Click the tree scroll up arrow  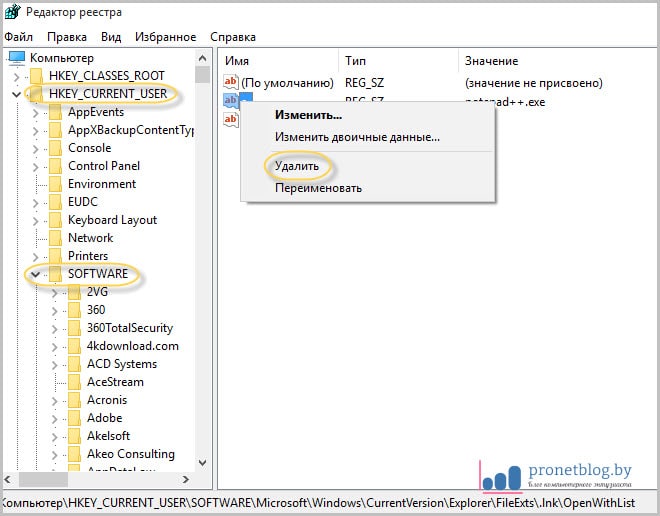click(x=202, y=58)
